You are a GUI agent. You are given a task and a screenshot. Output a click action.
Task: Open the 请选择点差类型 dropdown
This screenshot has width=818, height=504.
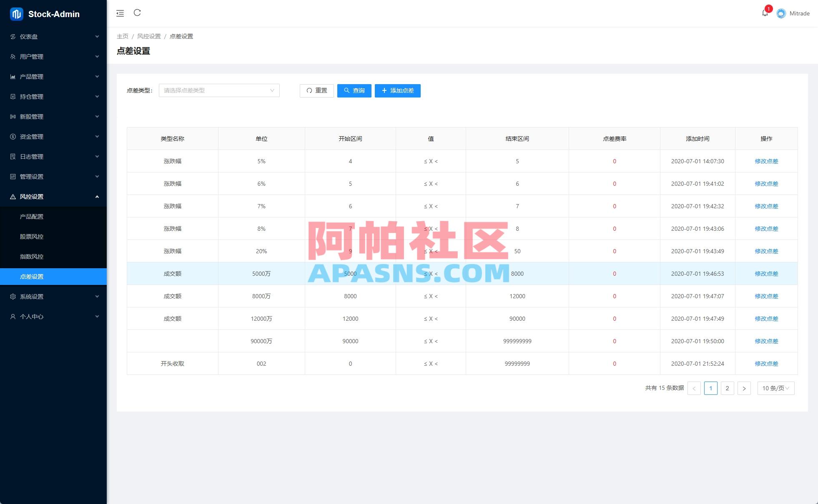coord(219,90)
